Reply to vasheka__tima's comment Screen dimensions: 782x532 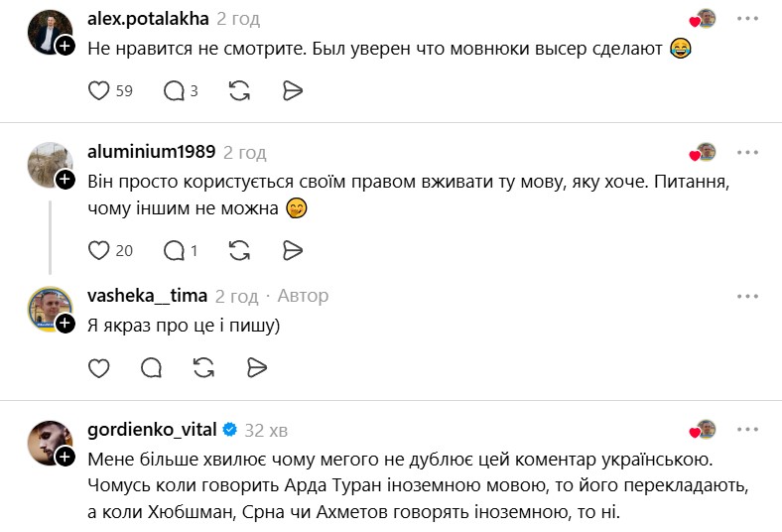pyautogui.click(x=152, y=368)
